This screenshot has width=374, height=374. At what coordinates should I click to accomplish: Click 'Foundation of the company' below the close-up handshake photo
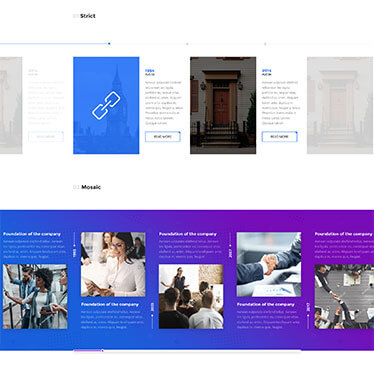pyautogui.click(x=266, y=304)
